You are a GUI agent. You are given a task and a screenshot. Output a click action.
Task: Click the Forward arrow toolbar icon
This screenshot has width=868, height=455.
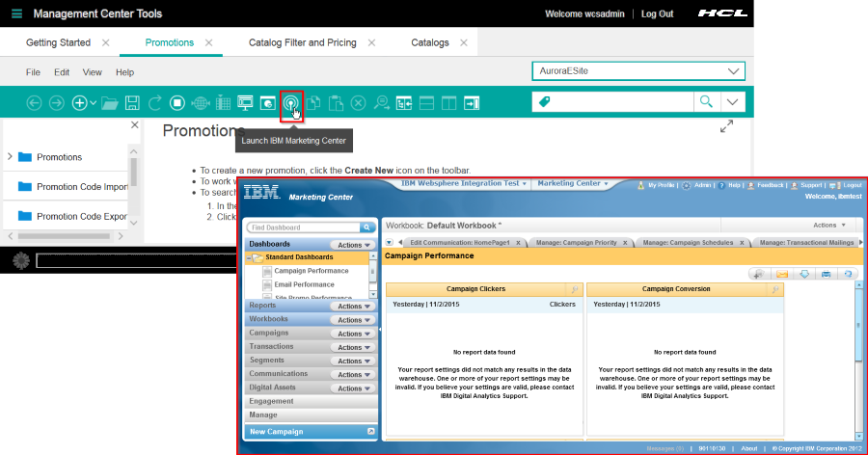[x=57, y=103]
